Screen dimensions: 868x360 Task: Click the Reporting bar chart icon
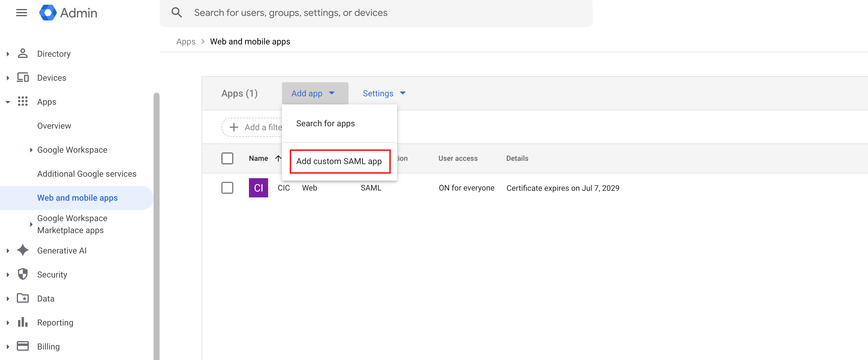(22, 322)
